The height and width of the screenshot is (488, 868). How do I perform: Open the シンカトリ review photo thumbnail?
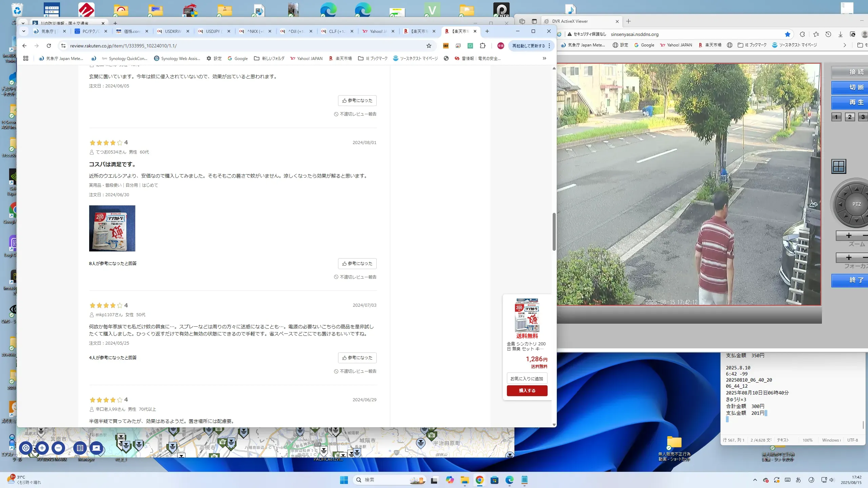pyautogui.click(x=112, y=228)
